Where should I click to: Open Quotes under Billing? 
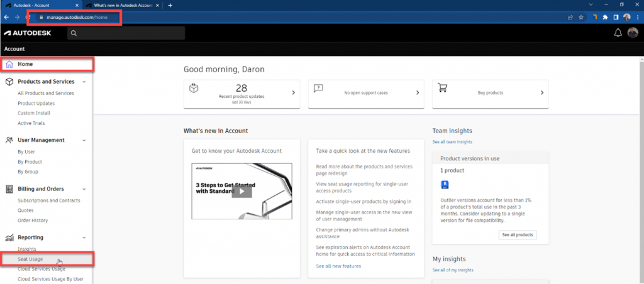[x=25, y=210]
